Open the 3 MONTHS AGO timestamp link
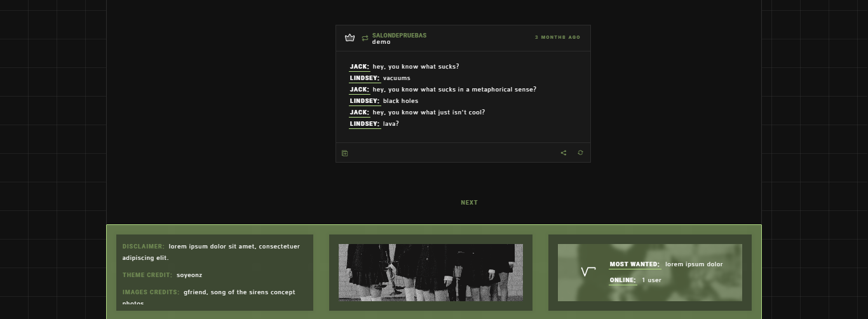 557,37
